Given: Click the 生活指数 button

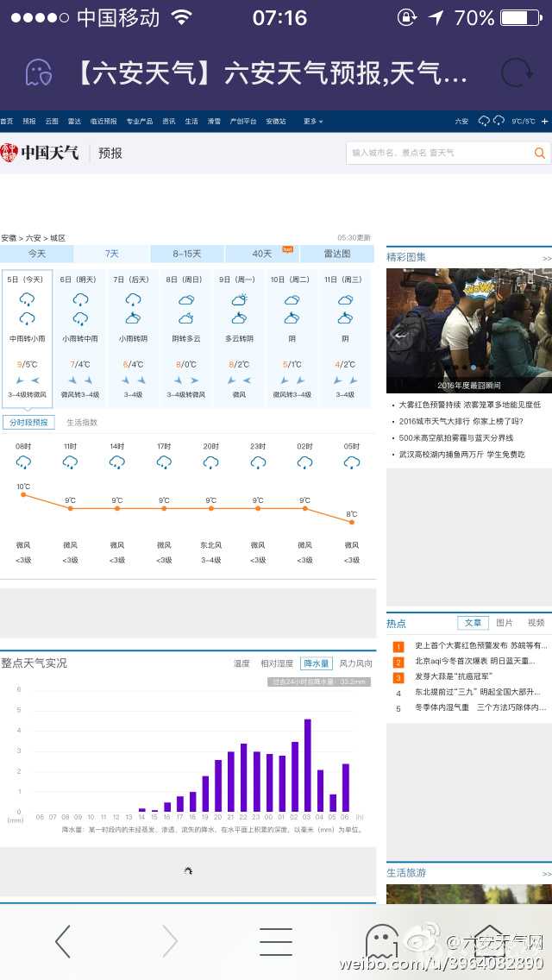Looking at the screenshot, I should click(82, 422).
